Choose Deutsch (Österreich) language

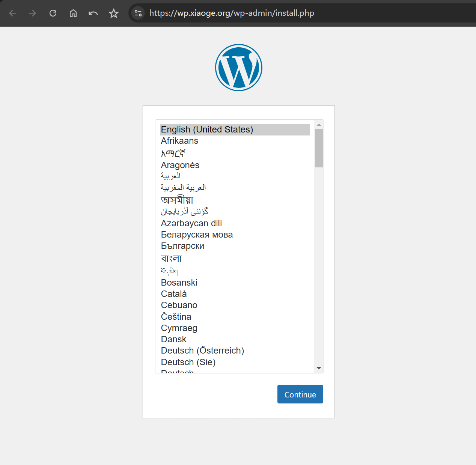coord(202,351)
